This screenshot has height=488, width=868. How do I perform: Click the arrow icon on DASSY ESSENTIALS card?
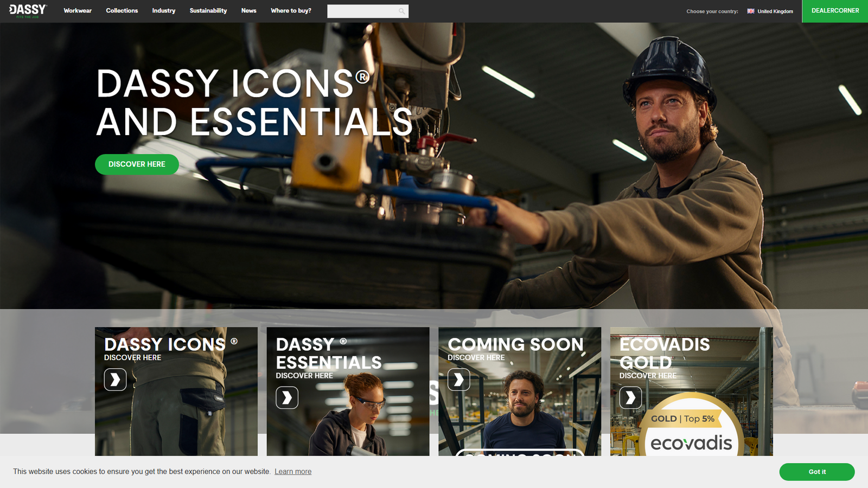tap(286, 397)
